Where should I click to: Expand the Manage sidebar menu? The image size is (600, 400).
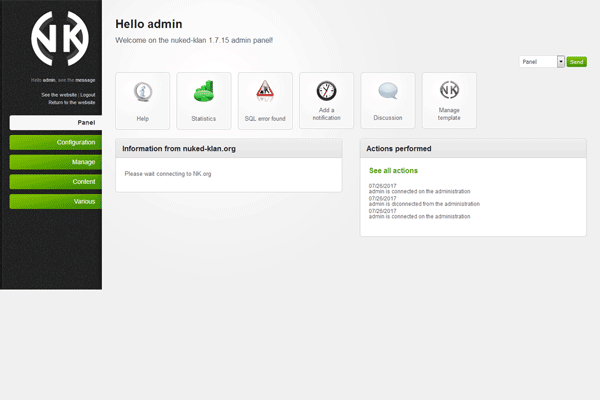[x=55, y=162]
